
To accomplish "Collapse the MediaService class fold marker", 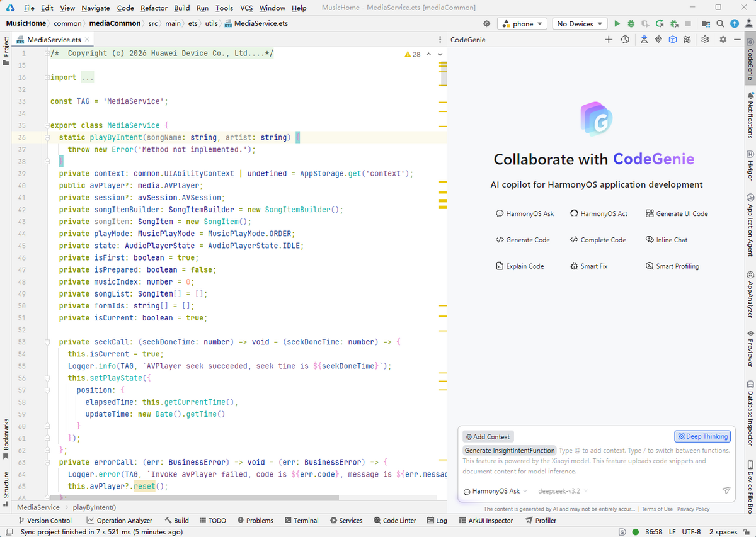I will [x=47, y=125].
